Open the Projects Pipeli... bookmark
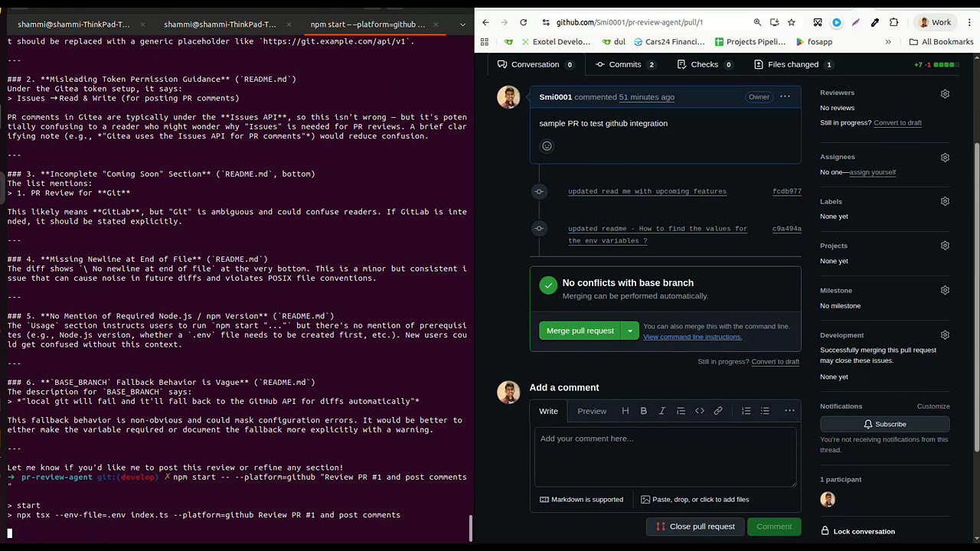 (x=750, y=42)
